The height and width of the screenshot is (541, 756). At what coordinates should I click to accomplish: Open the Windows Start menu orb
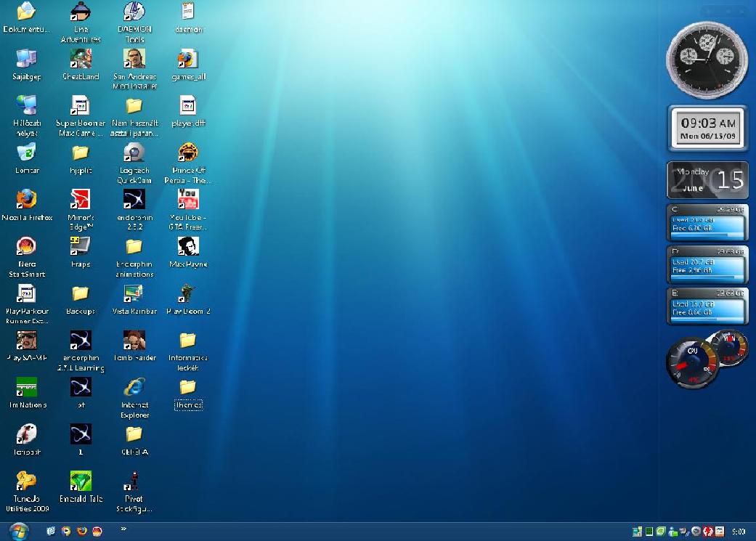(x=17, y=531)
